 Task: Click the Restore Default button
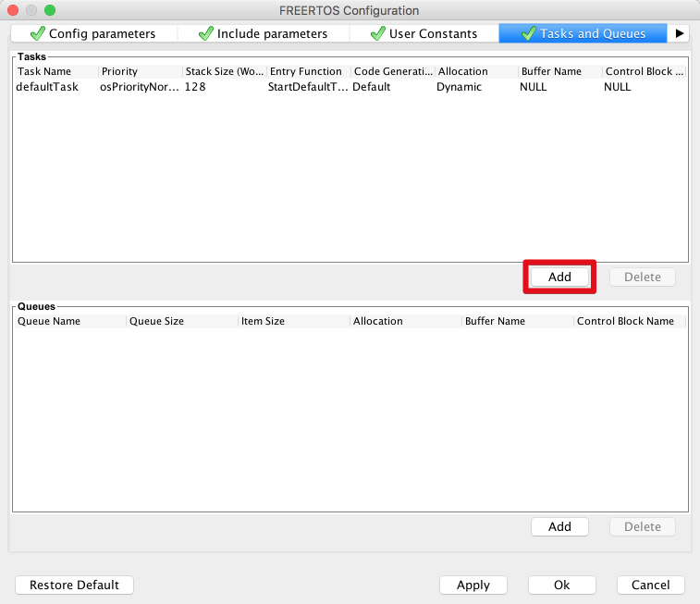tap(74, 585)
